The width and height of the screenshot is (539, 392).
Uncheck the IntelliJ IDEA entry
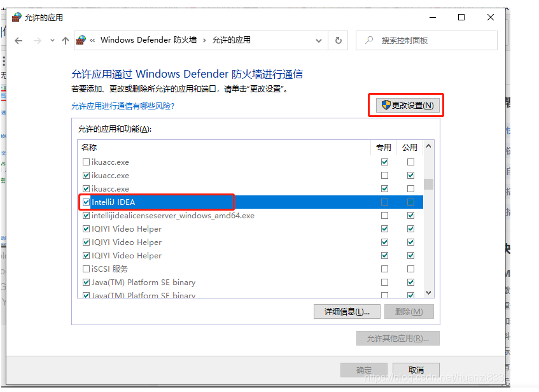click(x=86, y=202)
